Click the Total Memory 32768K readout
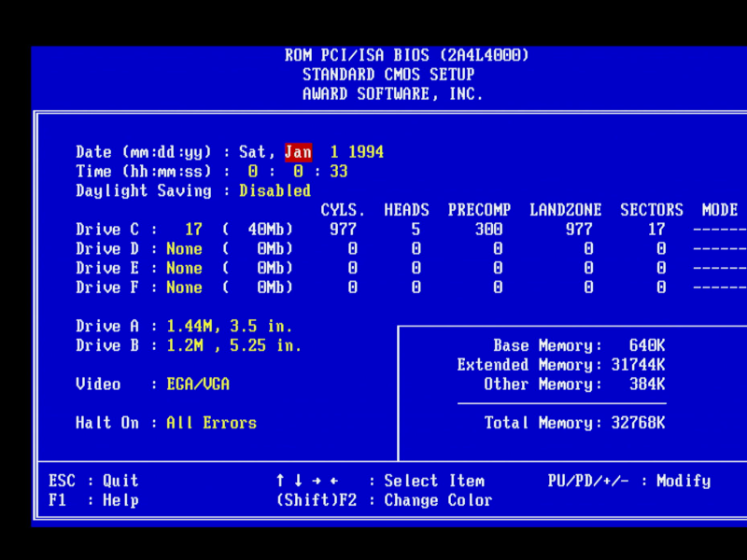This screenshot has width=747, height=560. [x=574, y=424]
